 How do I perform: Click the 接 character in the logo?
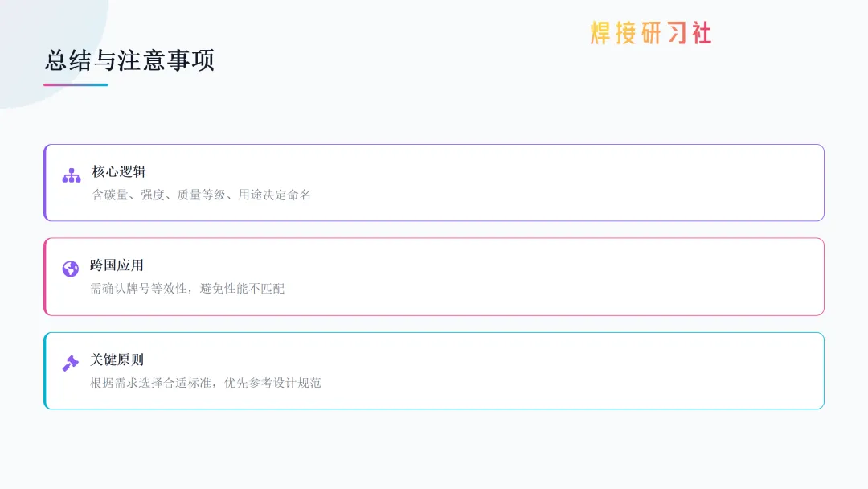point(626,33)
